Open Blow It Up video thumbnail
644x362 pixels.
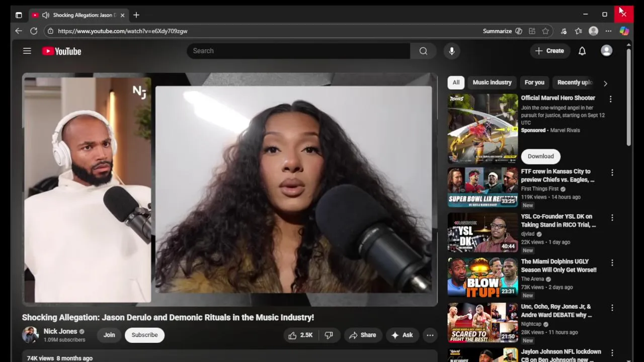[482, 278]
